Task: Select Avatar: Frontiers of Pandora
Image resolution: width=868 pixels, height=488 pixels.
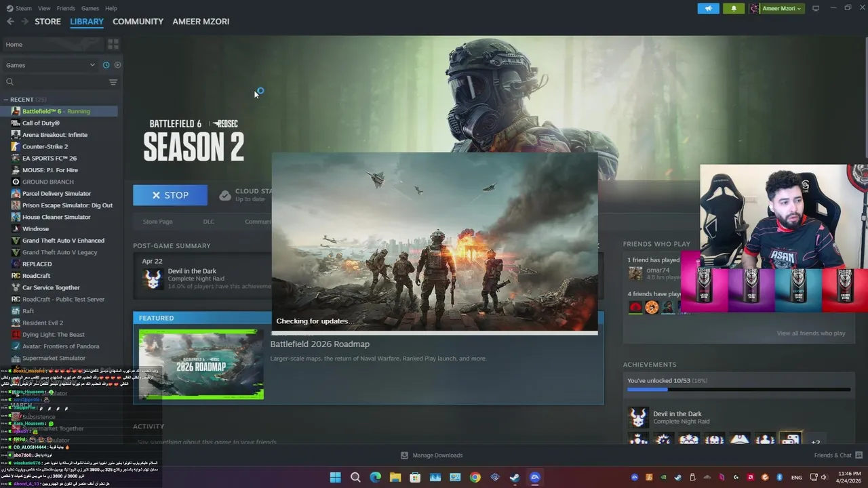Action: [60, 346]
